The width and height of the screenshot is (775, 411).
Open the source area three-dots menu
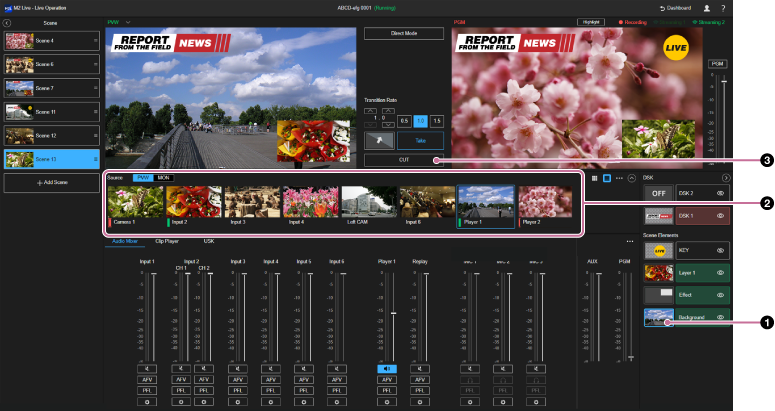point(618,177)
